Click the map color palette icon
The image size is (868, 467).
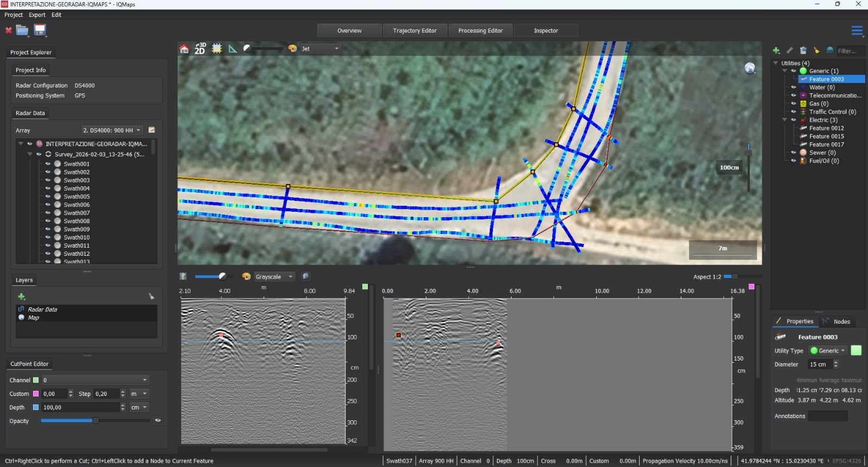tap(292, 48)
